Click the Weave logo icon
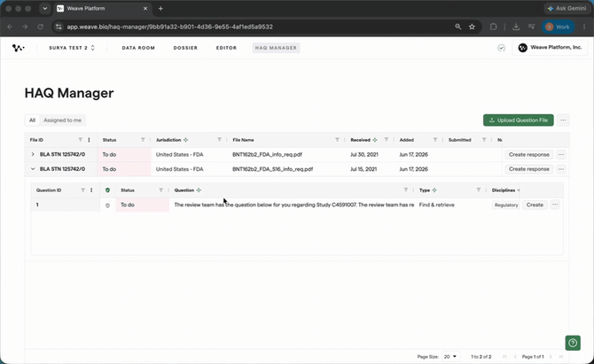The height and width of the screenshot is (364, 594). (19, 48)
